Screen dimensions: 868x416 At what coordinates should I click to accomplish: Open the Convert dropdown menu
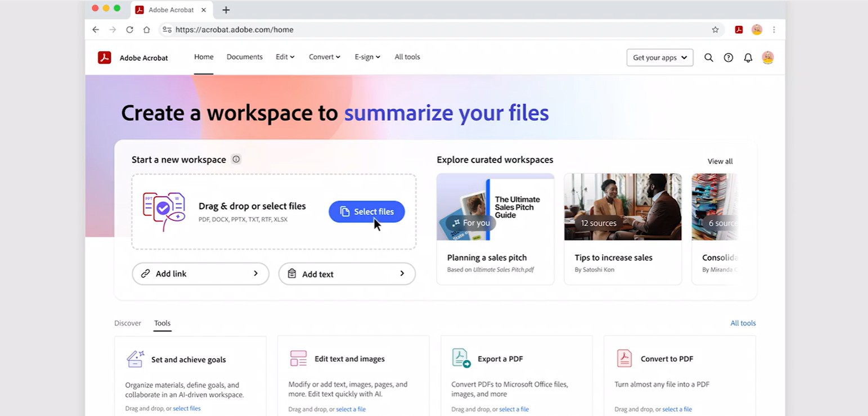[x=325, y=57]
